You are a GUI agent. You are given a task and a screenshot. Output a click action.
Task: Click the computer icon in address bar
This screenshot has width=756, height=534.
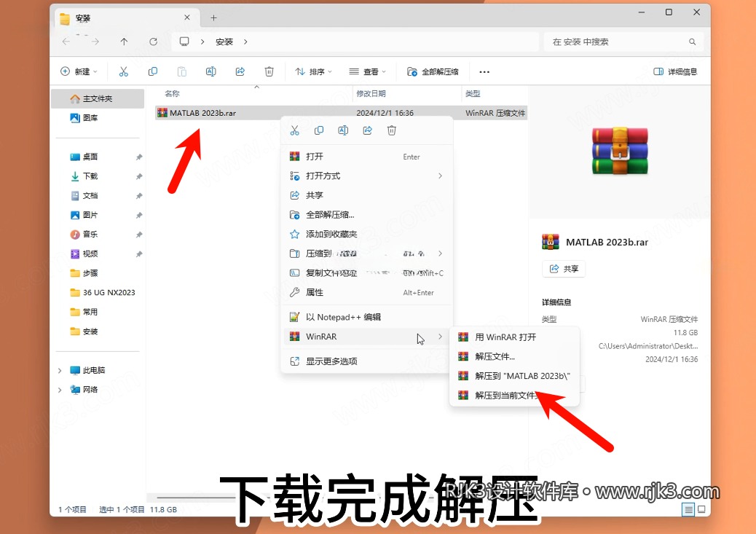[184, 42]
